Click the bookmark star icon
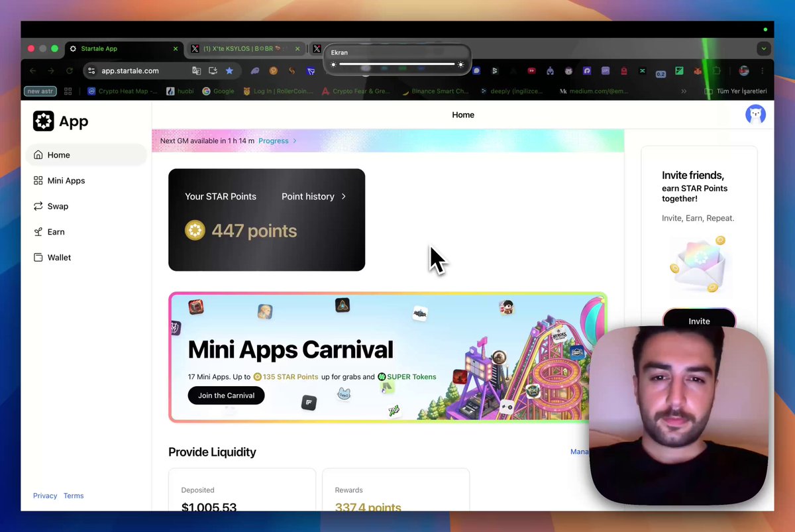This screenshot has height=532, width=795. coord(229,71)
